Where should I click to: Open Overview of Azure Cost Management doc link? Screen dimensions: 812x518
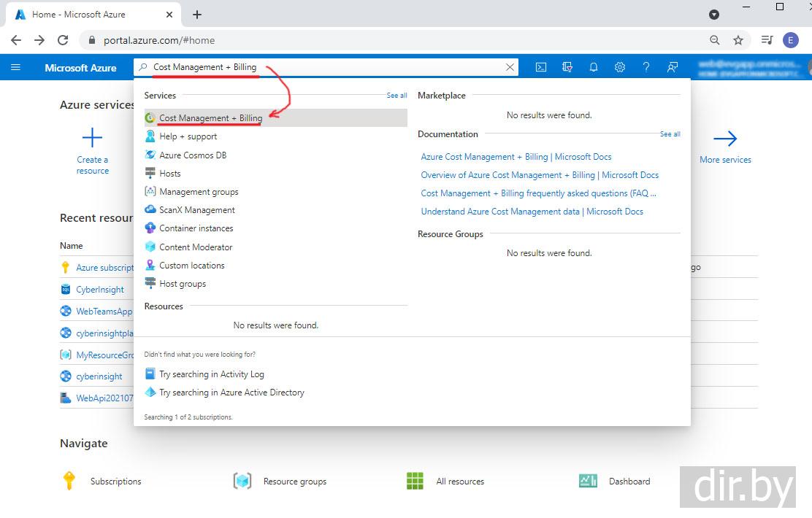[540, 175]
